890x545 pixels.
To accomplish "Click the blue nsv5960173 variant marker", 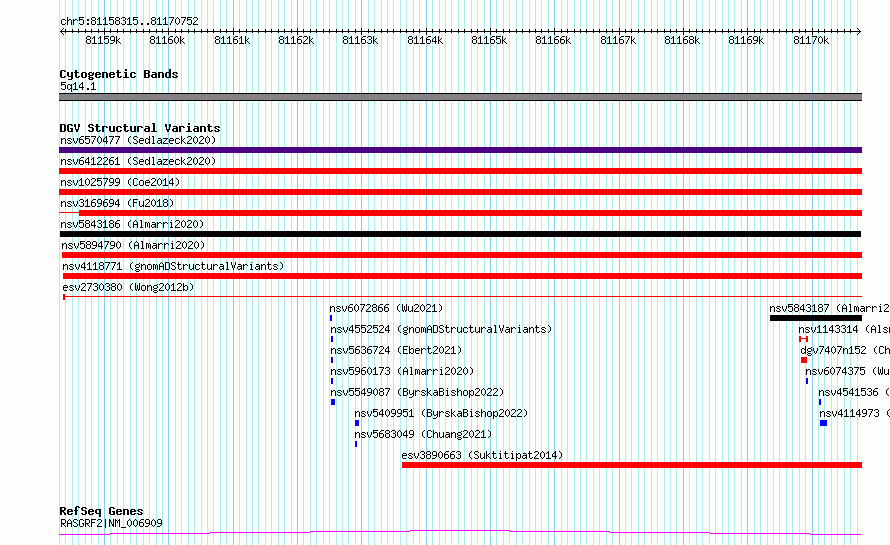I will tap(332, 381).
